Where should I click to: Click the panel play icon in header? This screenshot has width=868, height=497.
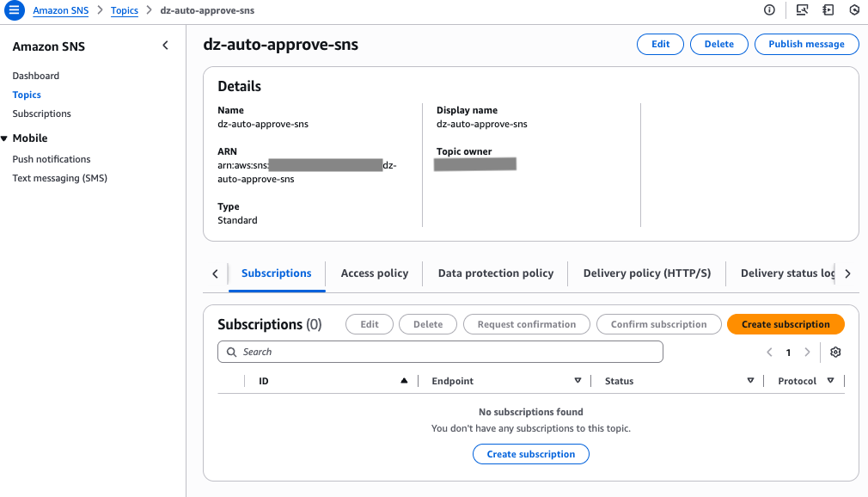click(x=828, y=10)
